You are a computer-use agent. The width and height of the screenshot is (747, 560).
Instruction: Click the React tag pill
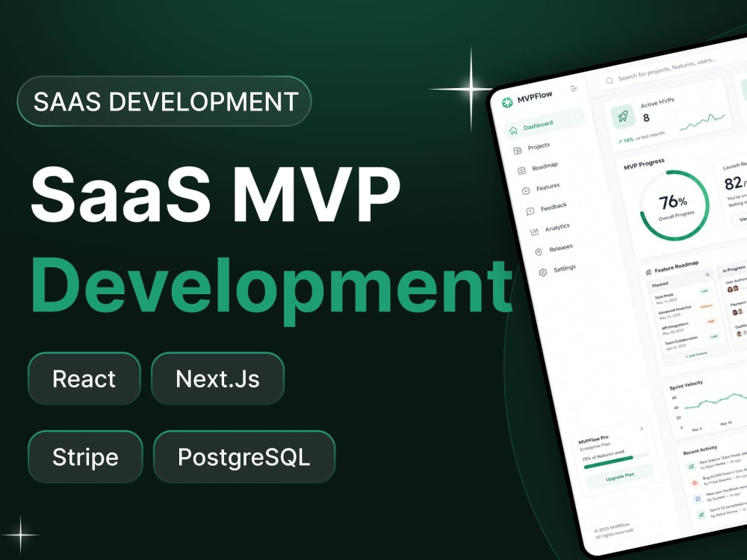coord(84,379)
